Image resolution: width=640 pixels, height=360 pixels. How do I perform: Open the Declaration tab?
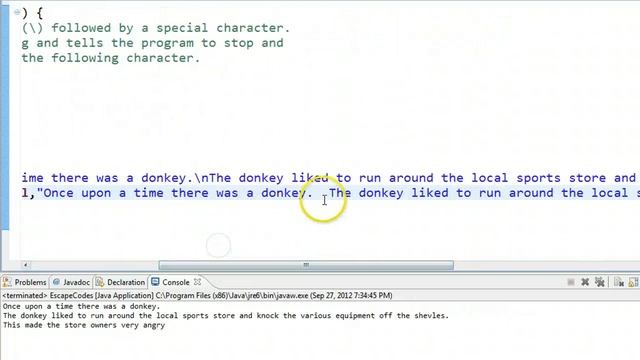coord(120,282)
